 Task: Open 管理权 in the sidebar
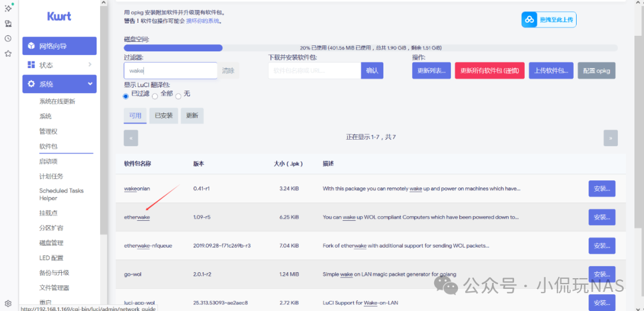pyautogui.click(x=48, y=131)
